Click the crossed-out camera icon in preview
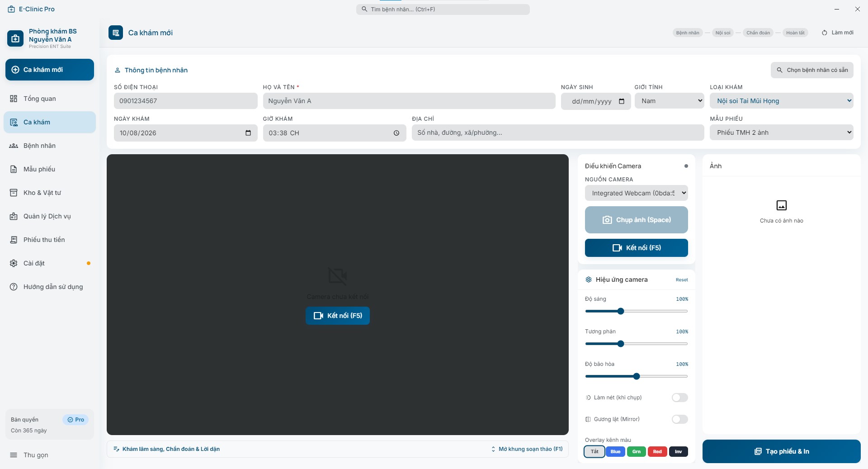 [338, 276]
